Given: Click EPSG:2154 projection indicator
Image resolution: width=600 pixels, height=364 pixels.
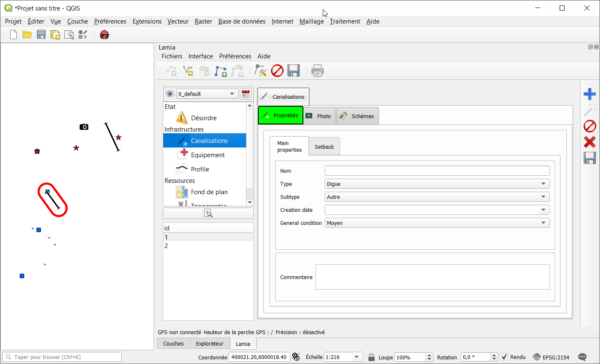Looking at the screenshot, I should coord(551,357).
